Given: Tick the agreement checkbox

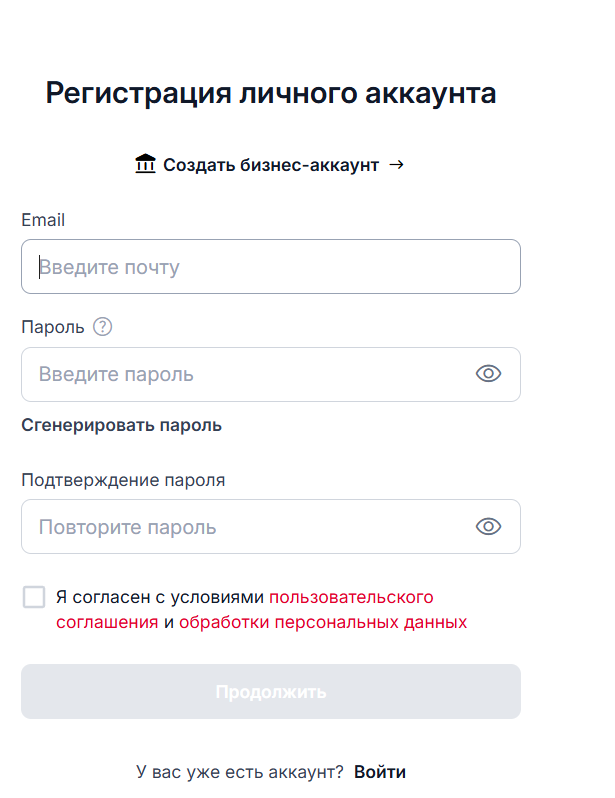Looking at the screenshot, I should [x=34, y=597].
